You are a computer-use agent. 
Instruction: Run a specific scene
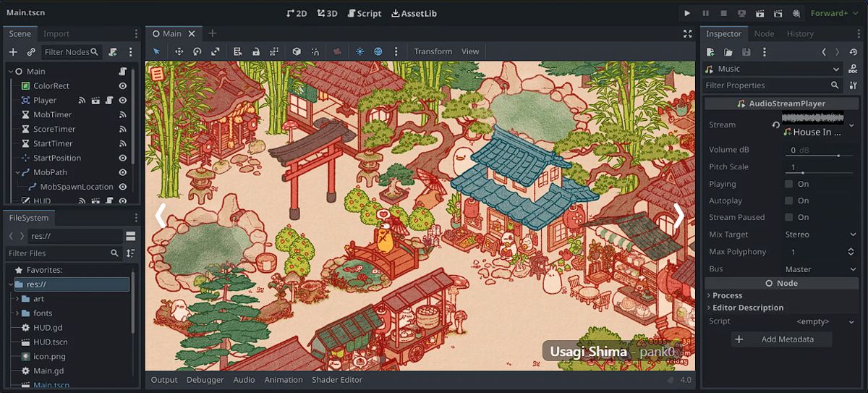click(778, 13)
